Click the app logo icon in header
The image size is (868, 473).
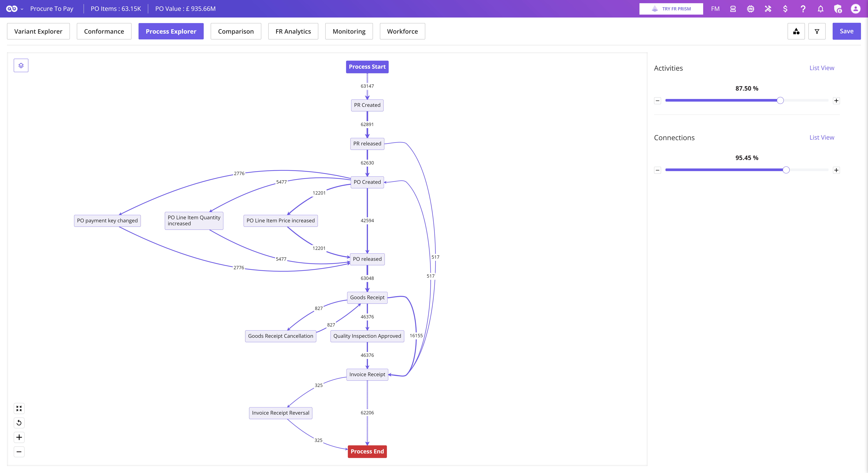coord(12,9)
